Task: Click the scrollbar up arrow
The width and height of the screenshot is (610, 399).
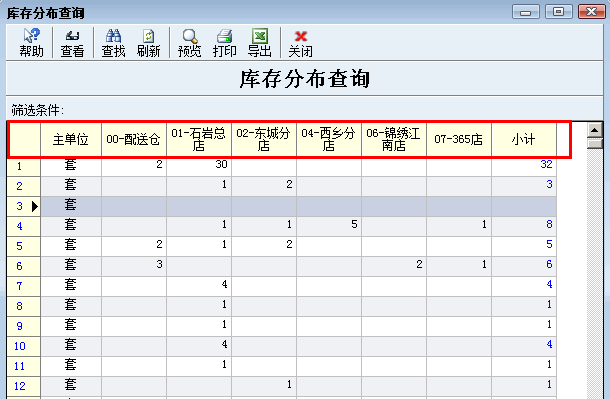Action: pos(594,130)
